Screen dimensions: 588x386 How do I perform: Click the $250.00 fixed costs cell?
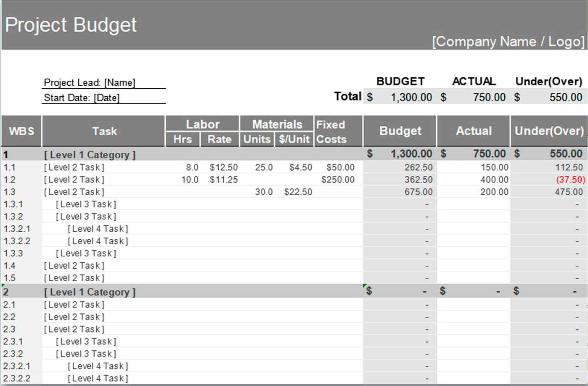[338, 180]
